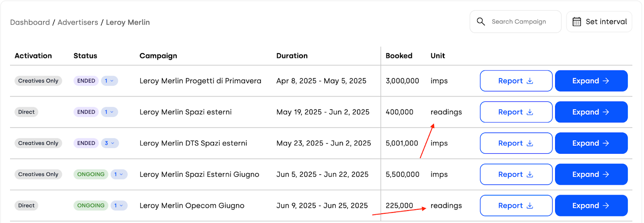Expand the Leroy Merlin Progetti di Primavera campaign
The width and height of the screenshot is (644, 223).
click(x=591, y=81)
